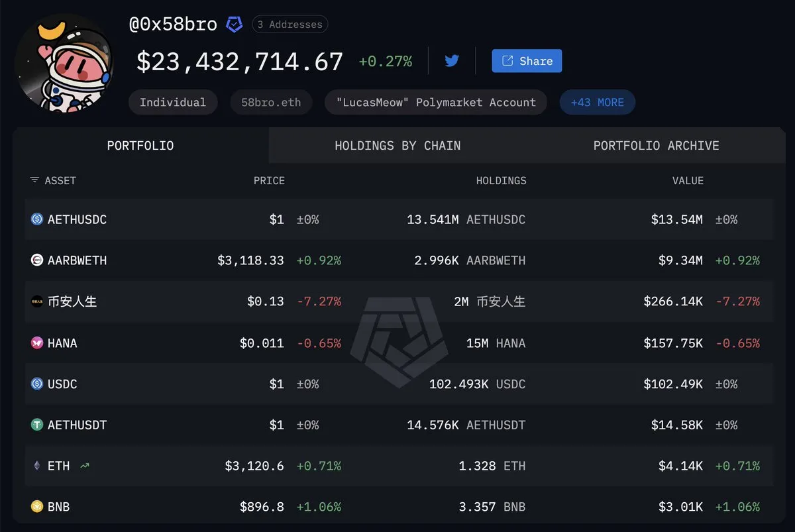Click the AETHUSDC token icon

[x=37, y=219]
